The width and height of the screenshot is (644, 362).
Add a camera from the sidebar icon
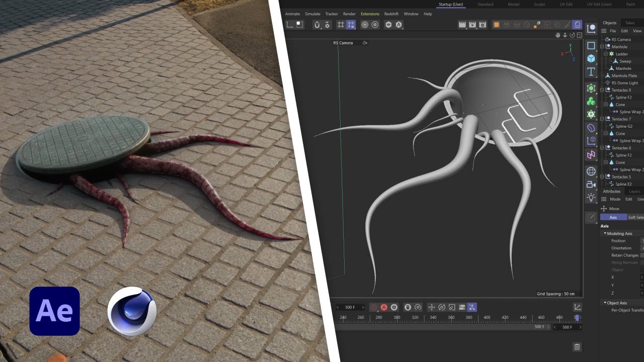point(591,185)
